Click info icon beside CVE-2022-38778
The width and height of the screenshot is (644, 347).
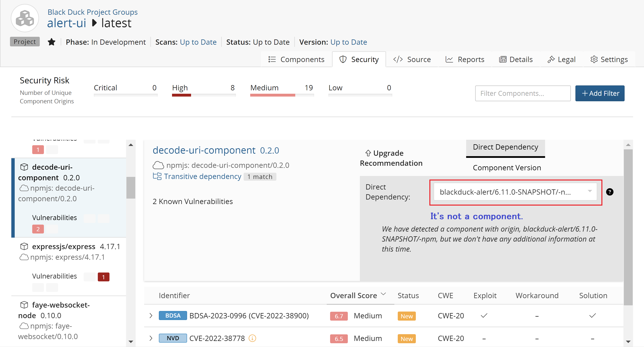coord(252,338)
